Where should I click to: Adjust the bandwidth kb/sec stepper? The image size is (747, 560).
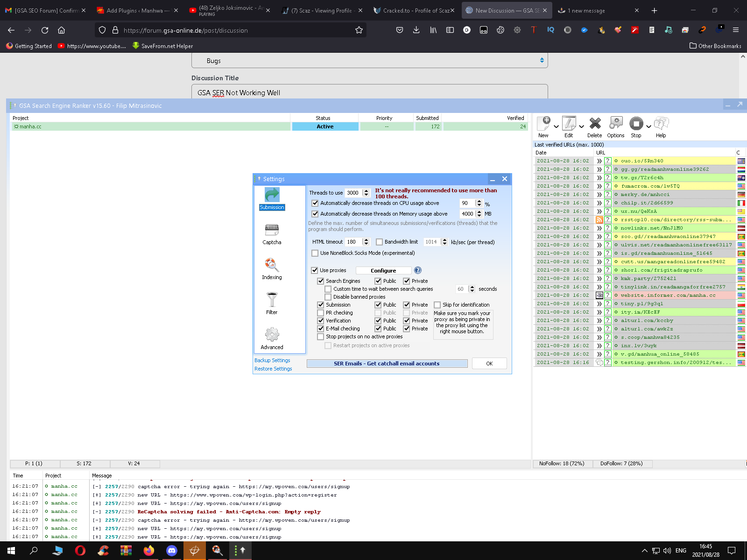(444, 242)
